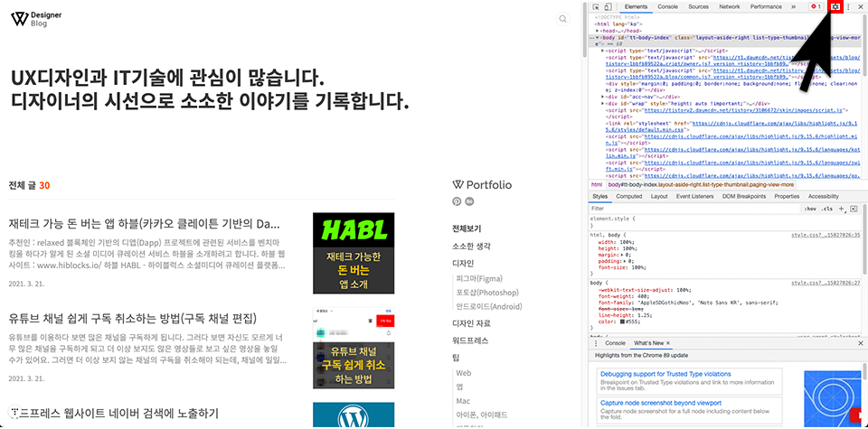Expand the div id acc-nav node

[603, 97]
